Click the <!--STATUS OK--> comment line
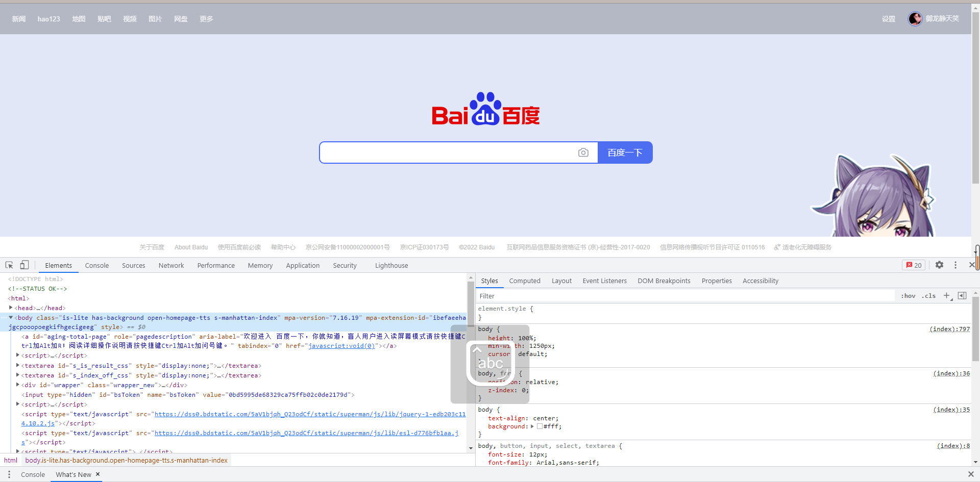Image resolution: width=980 pixels, height=482 pixels. click(37, 289)
